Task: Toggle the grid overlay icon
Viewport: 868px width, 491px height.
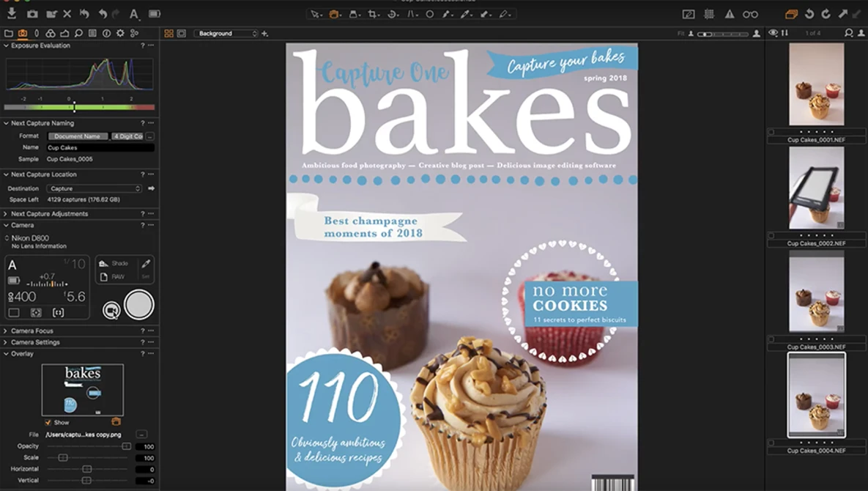Action: [x=709, y=15]
